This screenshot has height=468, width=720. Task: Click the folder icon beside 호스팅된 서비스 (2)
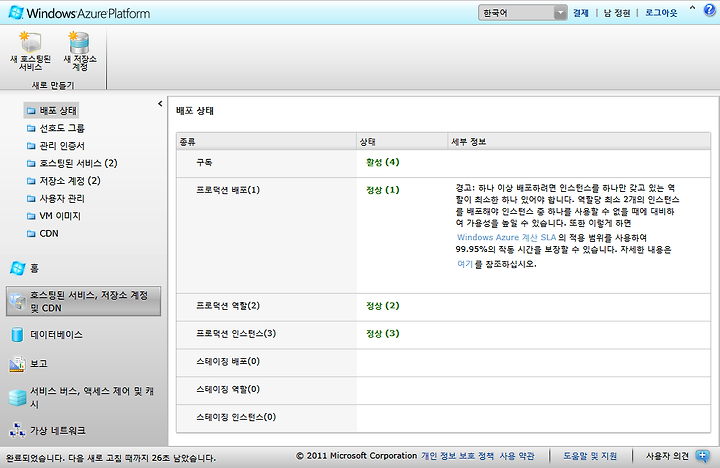pyautogui.click(x=31, y=163)
